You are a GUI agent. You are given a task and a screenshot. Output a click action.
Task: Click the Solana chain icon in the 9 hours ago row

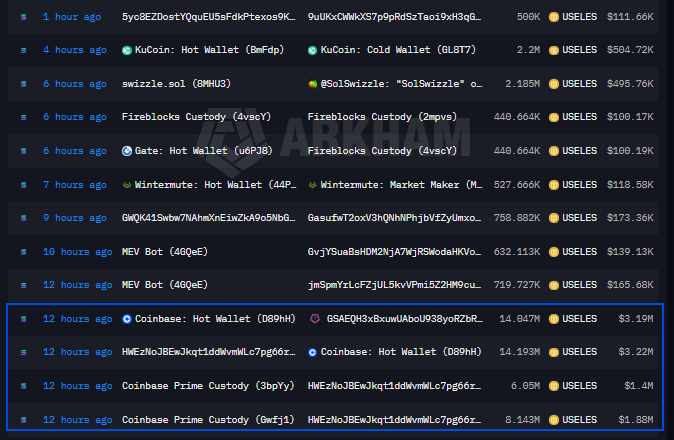(24, 218)
